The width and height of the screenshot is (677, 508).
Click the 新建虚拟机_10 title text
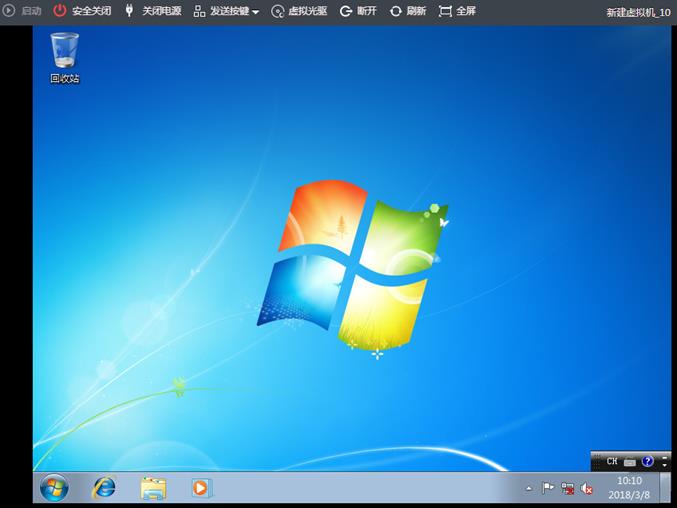[x=638, y=13]
